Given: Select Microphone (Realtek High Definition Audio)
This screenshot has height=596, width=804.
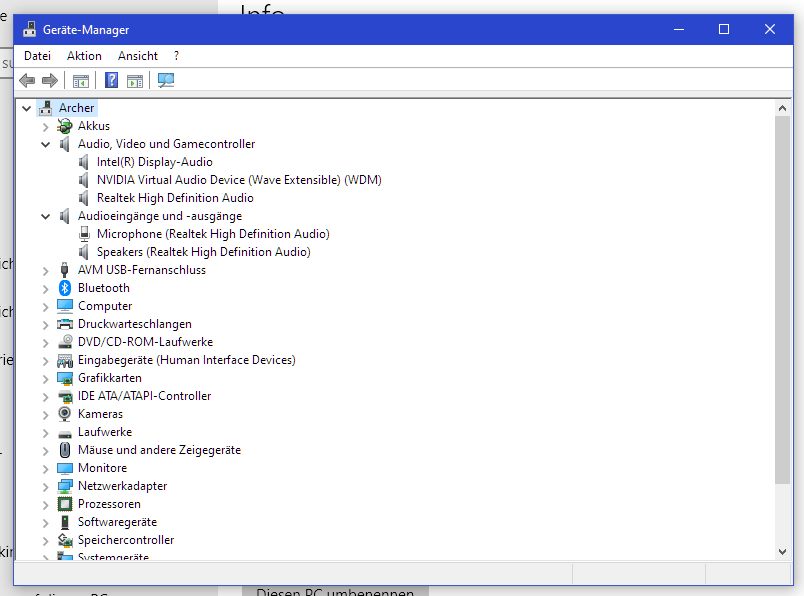Looking at the screenshot, I should tap(213, 234).
